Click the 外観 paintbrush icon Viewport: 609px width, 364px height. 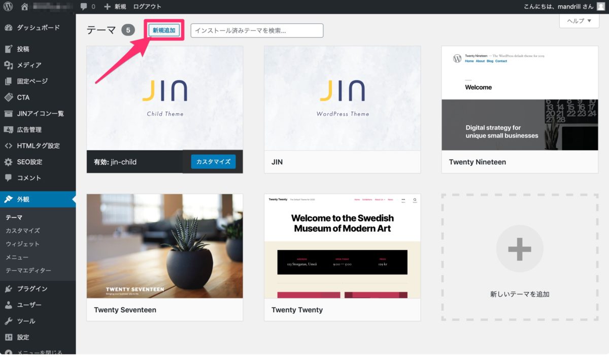coord(9,199)
